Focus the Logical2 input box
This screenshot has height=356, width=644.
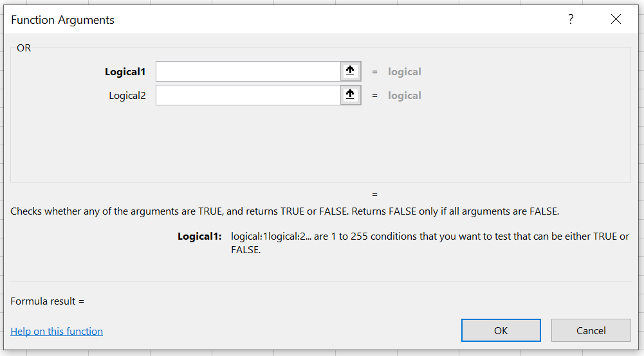point(248,95)
